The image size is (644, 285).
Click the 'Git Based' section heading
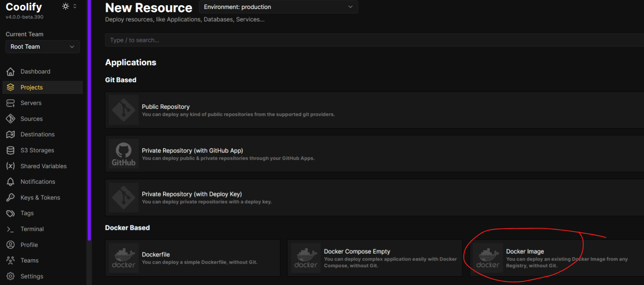[121, 80]
